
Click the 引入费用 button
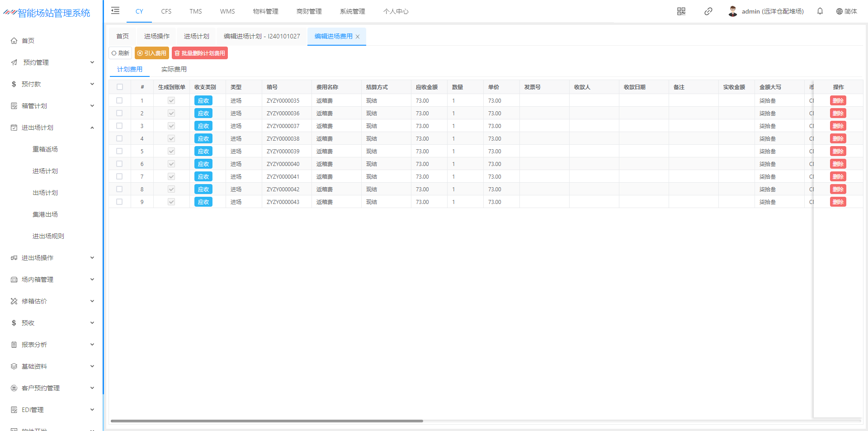point(152,53)
